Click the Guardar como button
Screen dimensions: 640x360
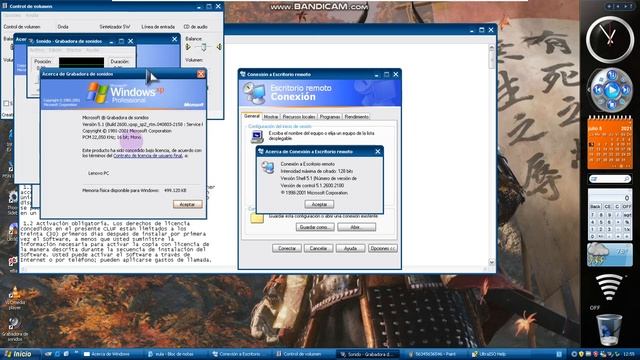point(315,227)
